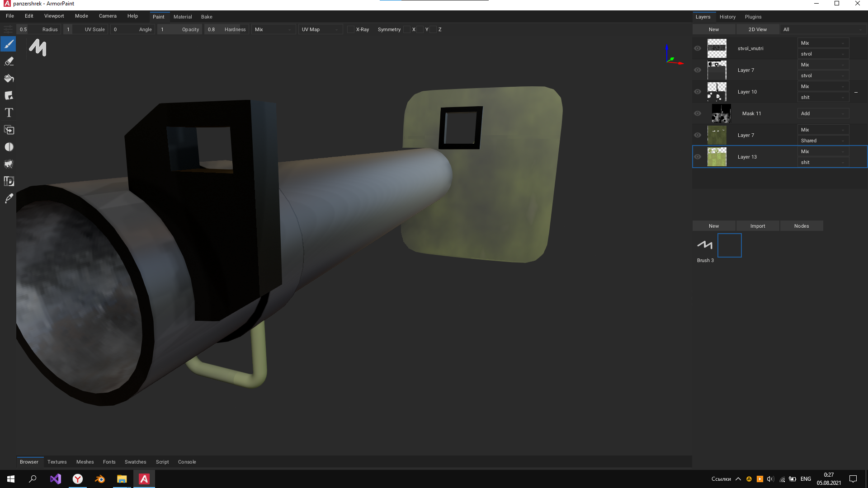Click the 2D View button
The width and height of the screenshot is (868, 488).
point(758,29)
